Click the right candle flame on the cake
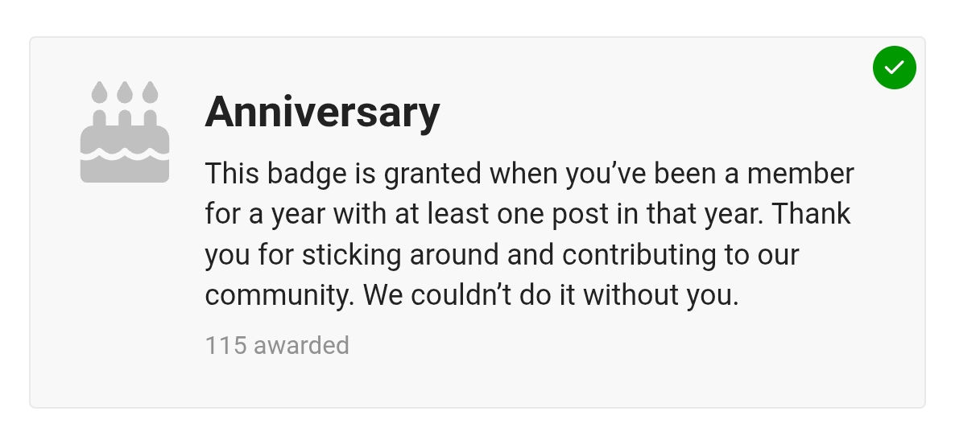 pos(150,93)
